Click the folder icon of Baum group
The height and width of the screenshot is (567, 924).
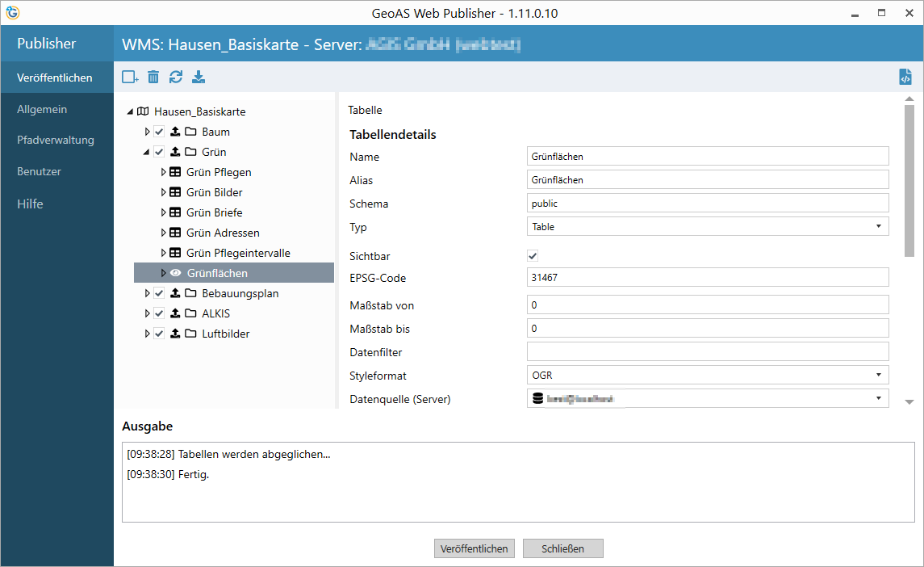pos(190,131)
